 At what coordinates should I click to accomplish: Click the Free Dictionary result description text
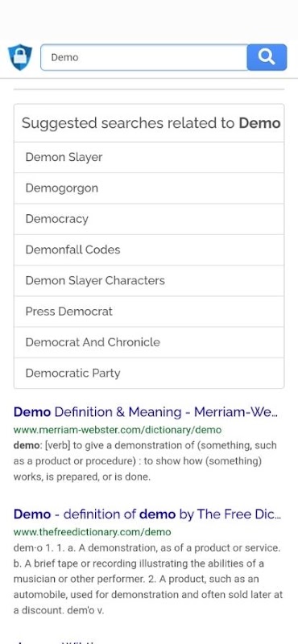(148, 579)
